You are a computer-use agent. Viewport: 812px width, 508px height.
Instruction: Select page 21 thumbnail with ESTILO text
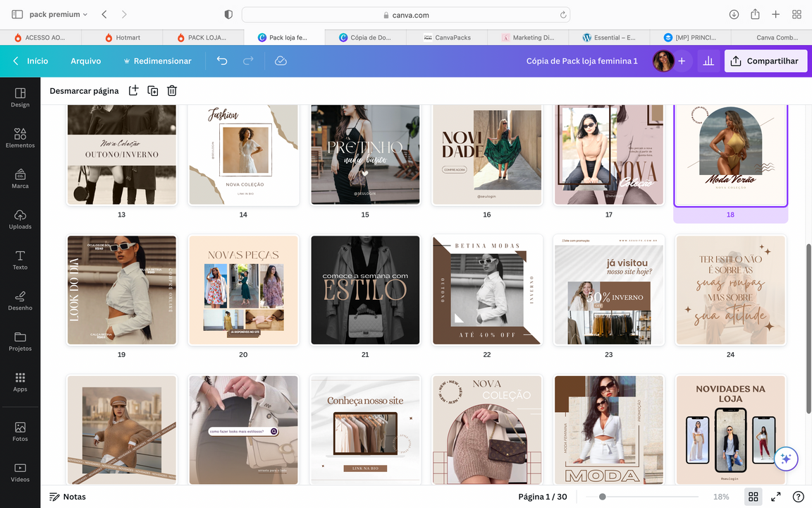[365, 290]
